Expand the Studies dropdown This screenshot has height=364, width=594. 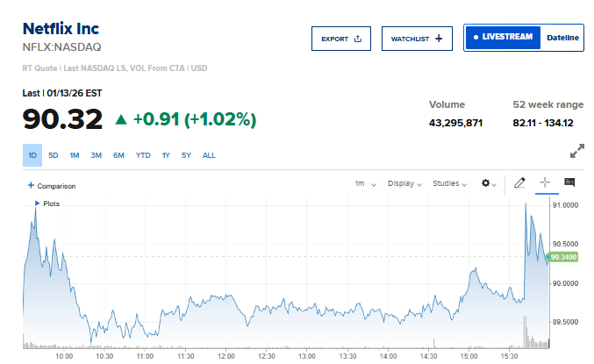[x=450, y=184]
